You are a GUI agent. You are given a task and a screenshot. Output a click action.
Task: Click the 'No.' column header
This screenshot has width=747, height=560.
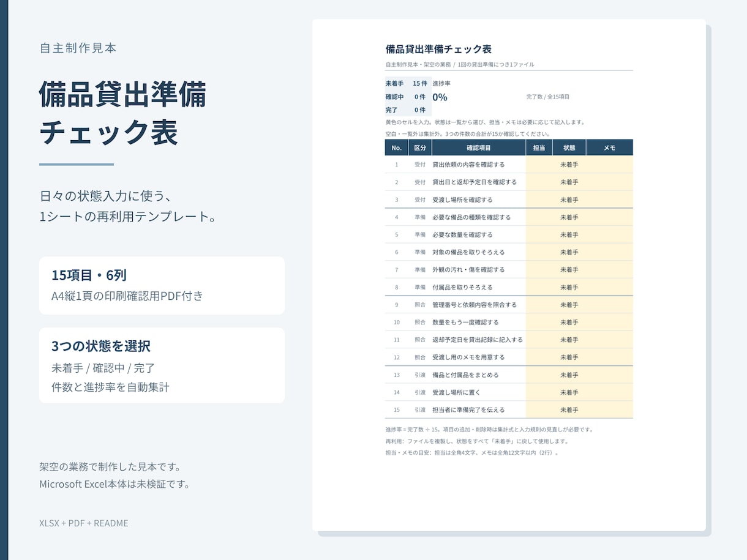[x=396, y=147]
